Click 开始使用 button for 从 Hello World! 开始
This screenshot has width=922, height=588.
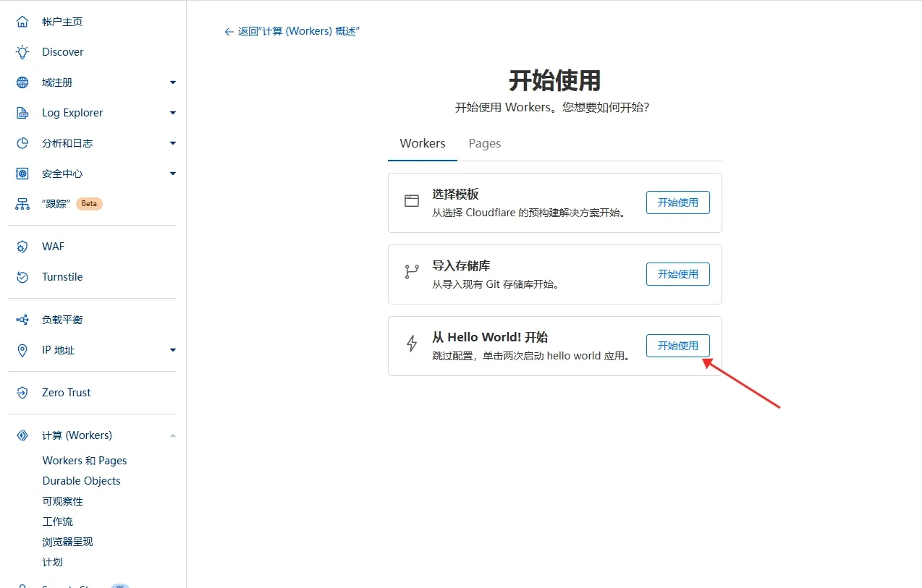(x=678, y=346)
